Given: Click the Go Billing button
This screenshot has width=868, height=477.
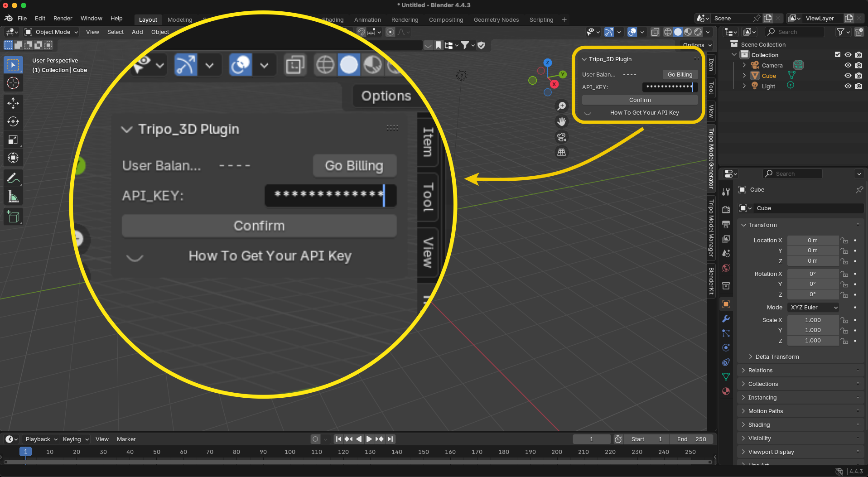Looking at the screenshot, I should [680, 74].
